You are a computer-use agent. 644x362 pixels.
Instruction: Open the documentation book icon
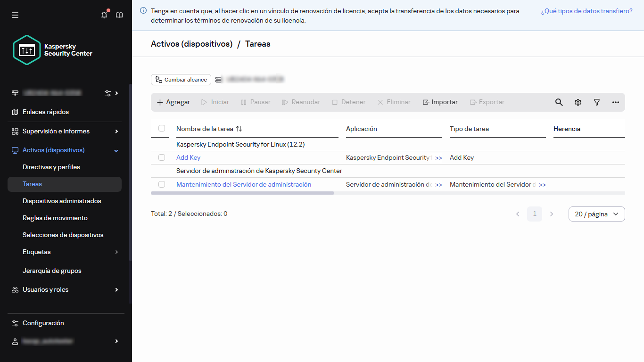coord(119,15)
